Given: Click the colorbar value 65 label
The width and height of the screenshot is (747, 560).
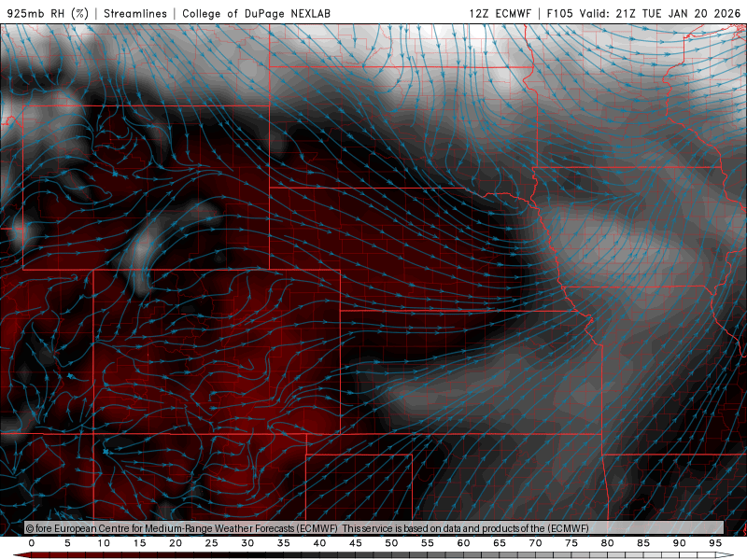Looking at the screenshot, I should (x=500, y=543).
